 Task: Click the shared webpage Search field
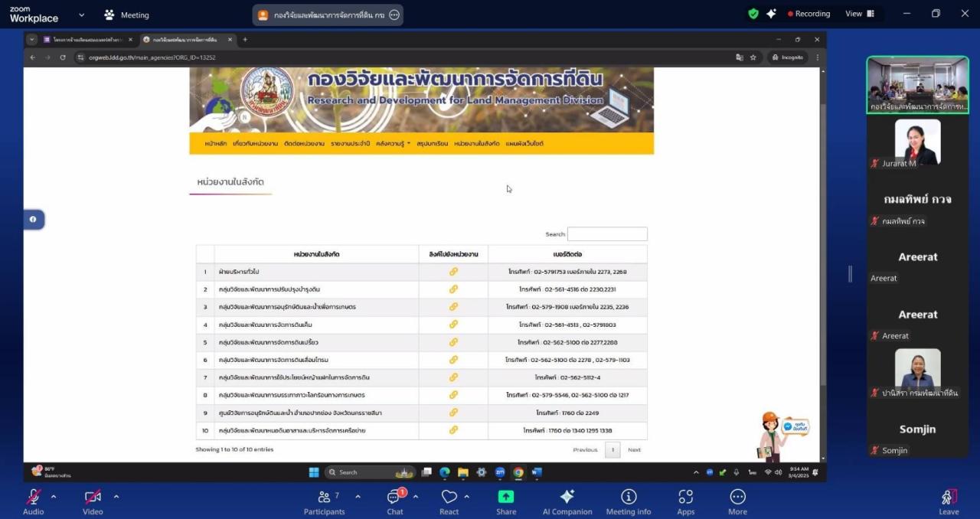[607, 234]
